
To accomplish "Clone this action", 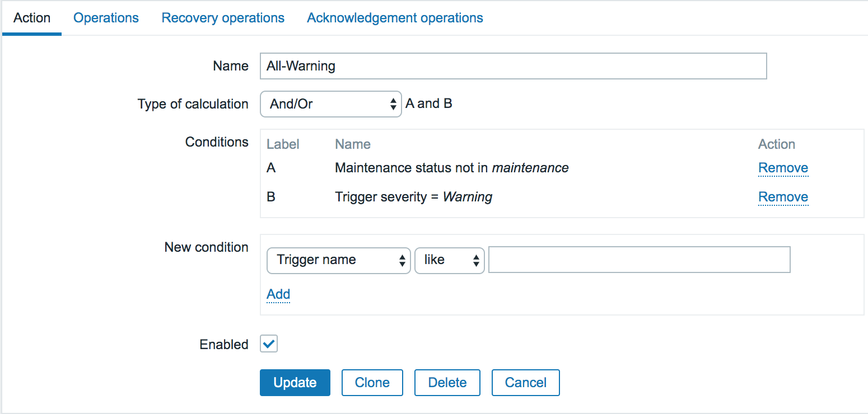I will [372, 383].
